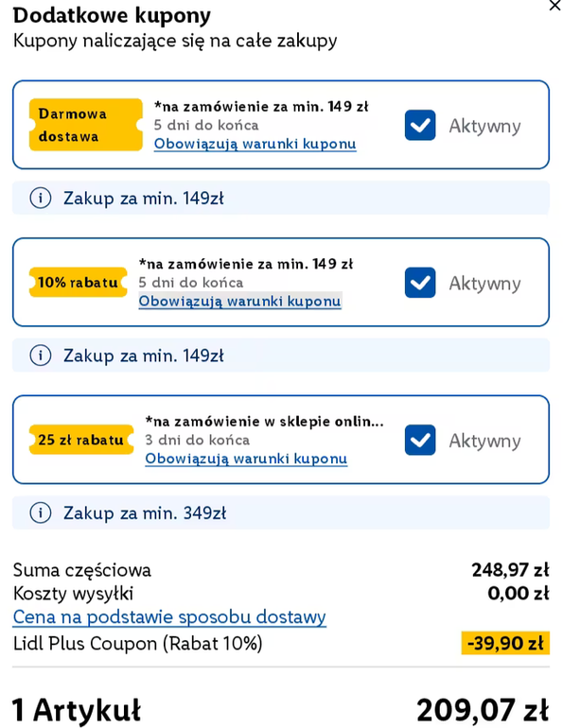Click the Lidl Plus Coupon (Rabat 10%) line
Image resolution: width=563 pixels, height=728 pixels.
coord(138,644)
